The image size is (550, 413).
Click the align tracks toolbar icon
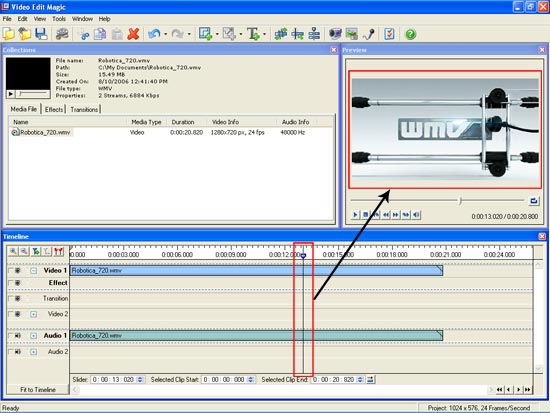click(x=314, y=34)
